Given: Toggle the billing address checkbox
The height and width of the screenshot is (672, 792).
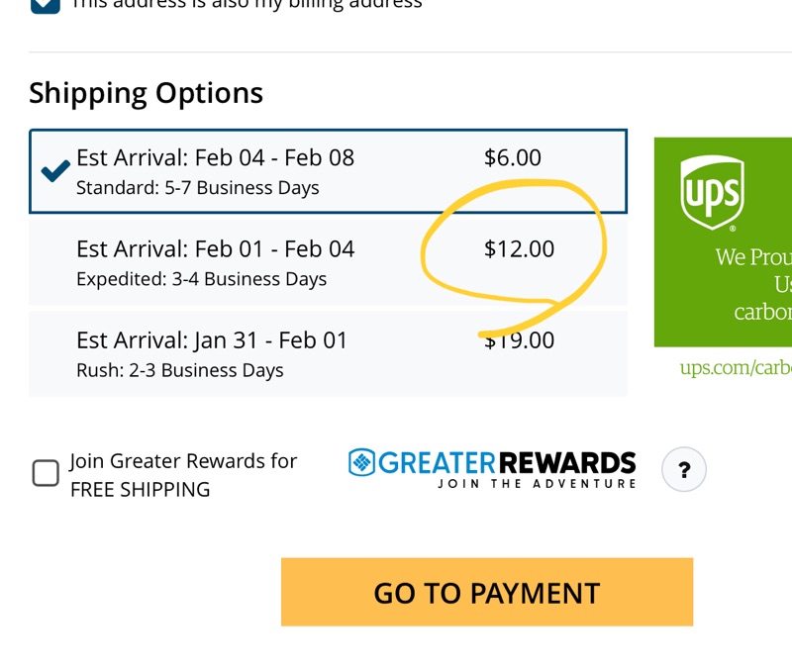Looking at the screenshot, I should coord(45,3).
